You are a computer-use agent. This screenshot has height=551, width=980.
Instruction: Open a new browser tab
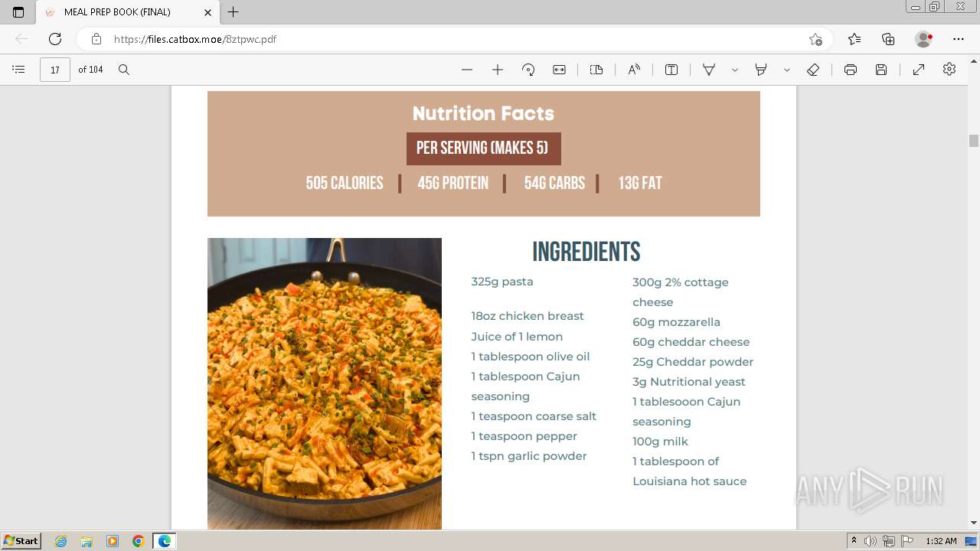pyautogui.click(x=234, y=12)
